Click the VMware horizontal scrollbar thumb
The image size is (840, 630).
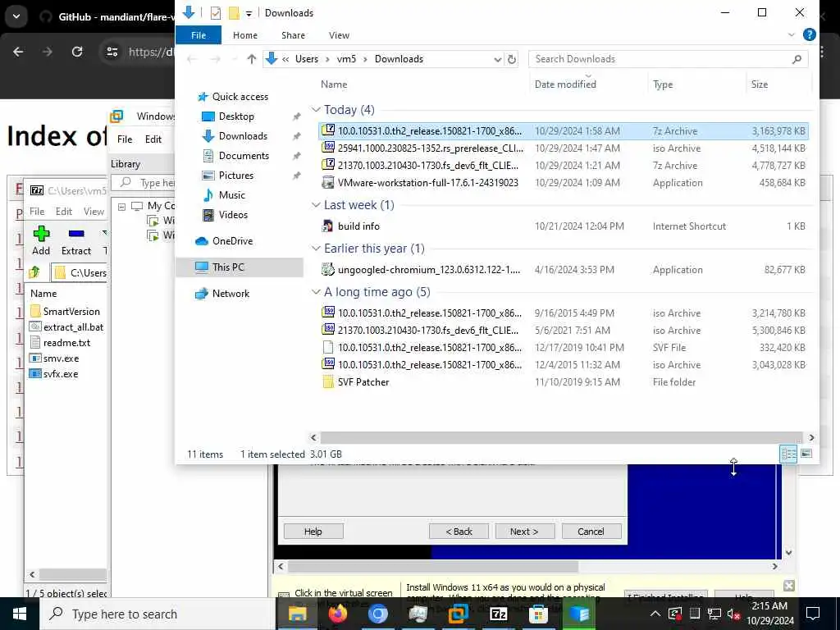pyautogui.click(x=433, y=566)
